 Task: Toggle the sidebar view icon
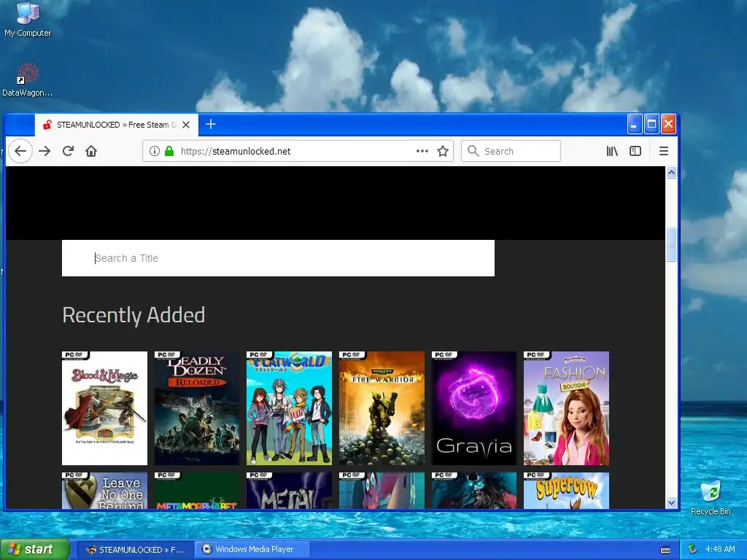[635, 152]
